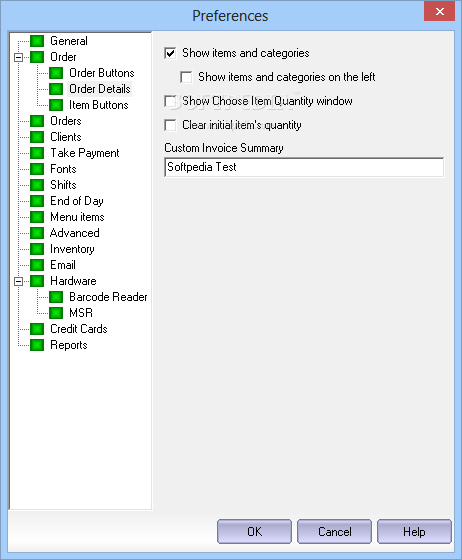Click the green icon beside End of Day
The height and width of the screenshot is (560, 462).
pos(37,201)
